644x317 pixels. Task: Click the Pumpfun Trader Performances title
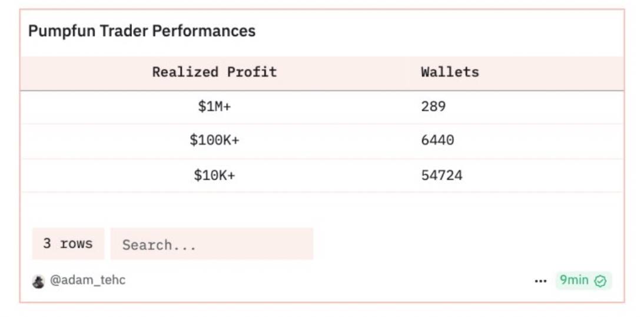point(142,31)
